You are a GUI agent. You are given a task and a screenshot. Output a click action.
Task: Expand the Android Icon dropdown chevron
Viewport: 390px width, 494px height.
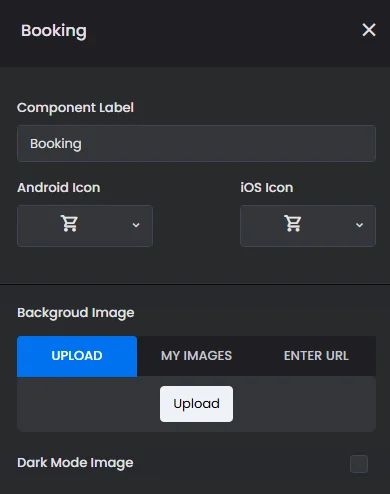136,225
